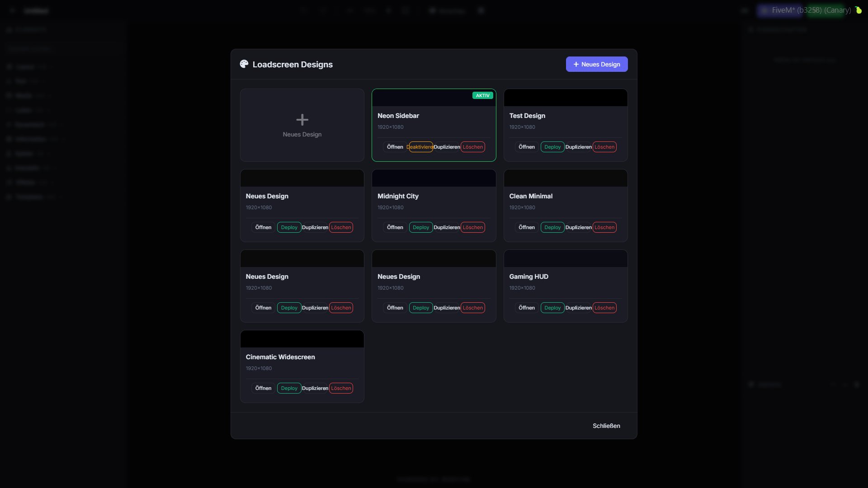Click the Midnight City title text
The height and width of the screenshot is (488, 868).
(398, 196)
